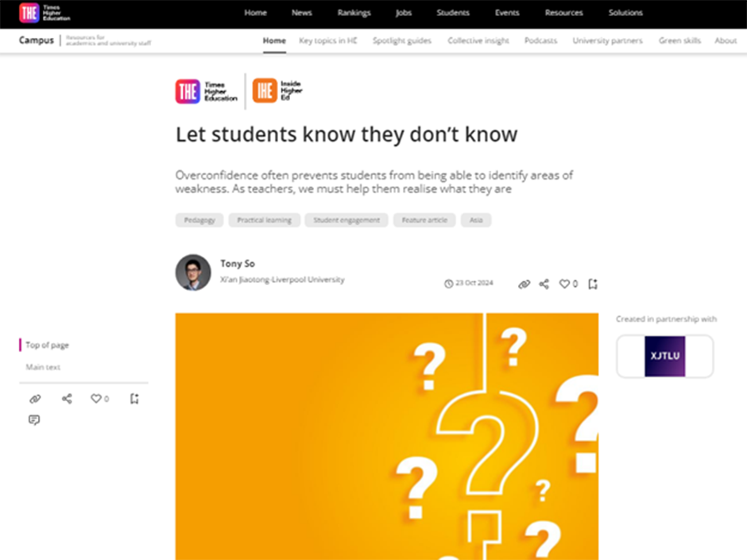Select Key topics in HE tab
The height and width of the screenshot is (560, 747).
(327, 41)
